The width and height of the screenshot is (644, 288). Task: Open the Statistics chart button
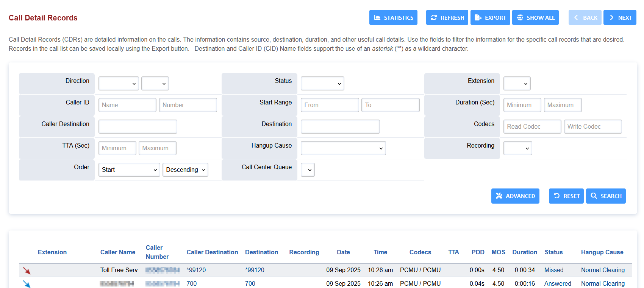click(393, 17)
